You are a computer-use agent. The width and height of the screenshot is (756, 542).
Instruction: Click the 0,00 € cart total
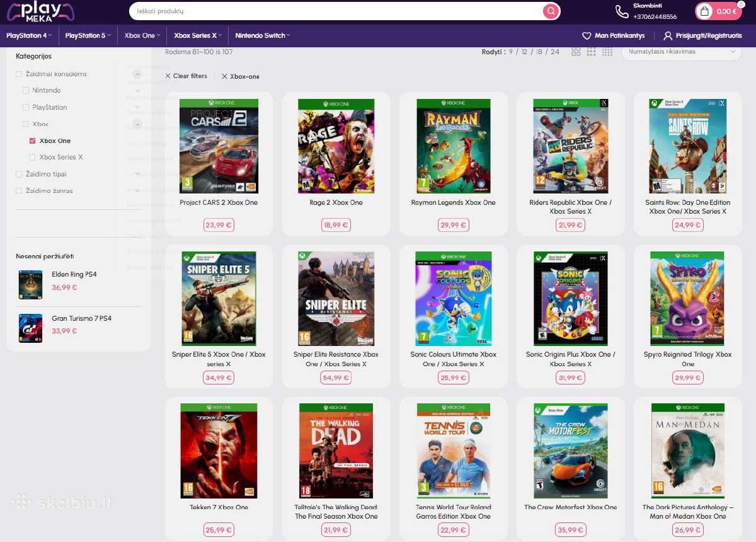[726, 11]
